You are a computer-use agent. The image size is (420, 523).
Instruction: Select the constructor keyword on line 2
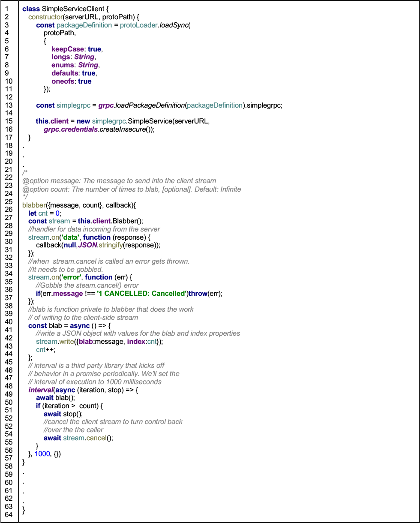[45, 17]
